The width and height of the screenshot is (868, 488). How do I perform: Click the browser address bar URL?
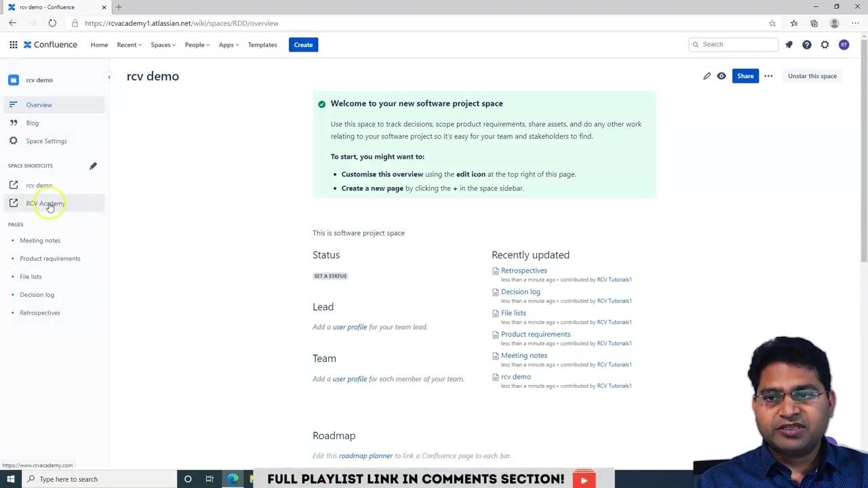coord(182,23)
